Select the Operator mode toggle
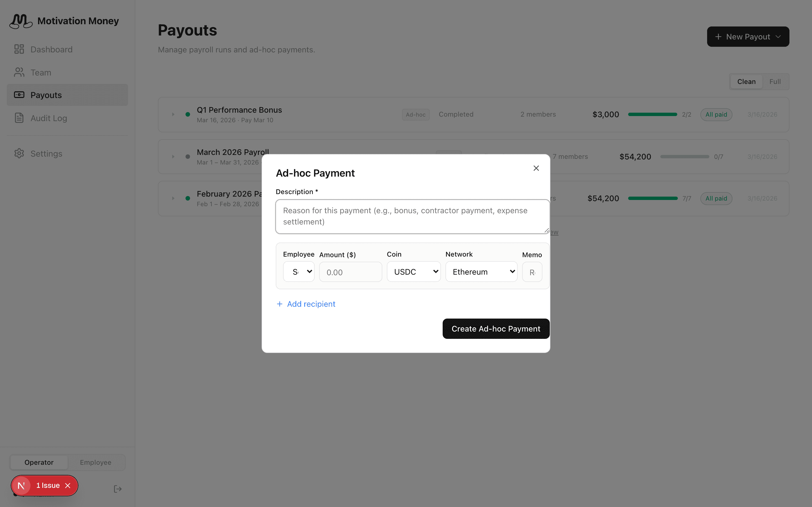Screen dimensions: 812x507 39,462
